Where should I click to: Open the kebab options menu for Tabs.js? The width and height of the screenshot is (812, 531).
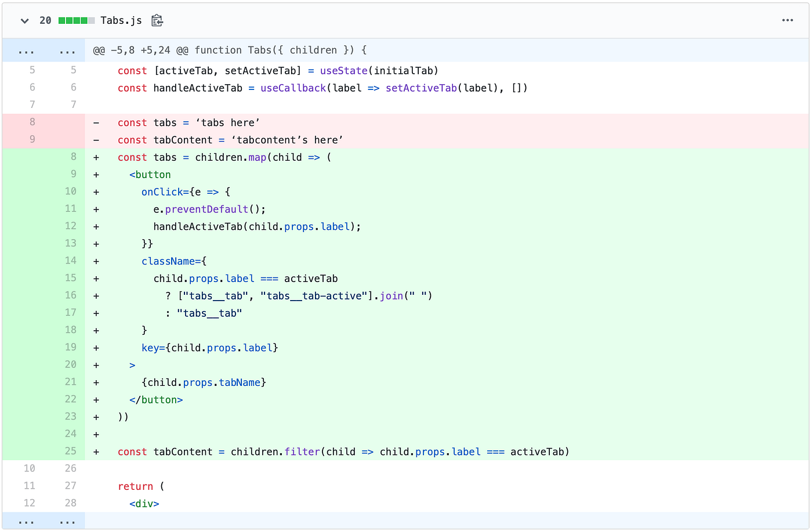click(x=787, y=20)
